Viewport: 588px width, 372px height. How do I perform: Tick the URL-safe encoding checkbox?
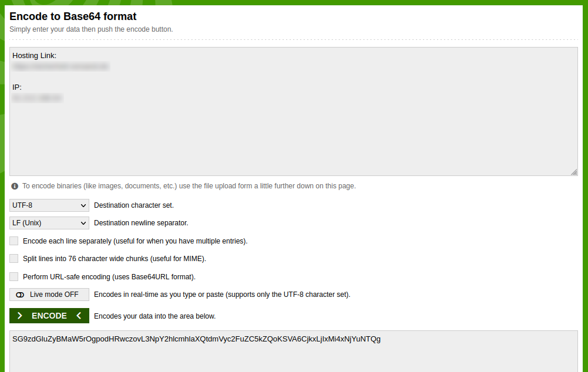tap(14, 276)
